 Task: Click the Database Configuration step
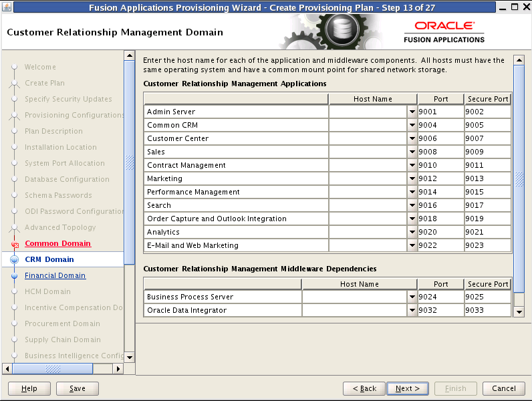coord(68,179)
